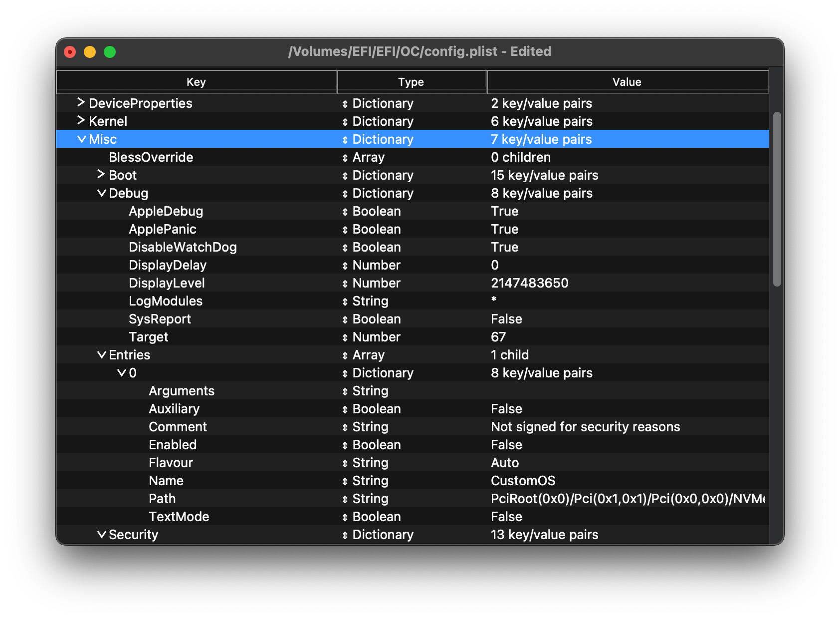Image resolution: width=840 pixels, height=619 pixels.
Task: Toggle the Enabled value under entry 0
Action: coord(506,445)
